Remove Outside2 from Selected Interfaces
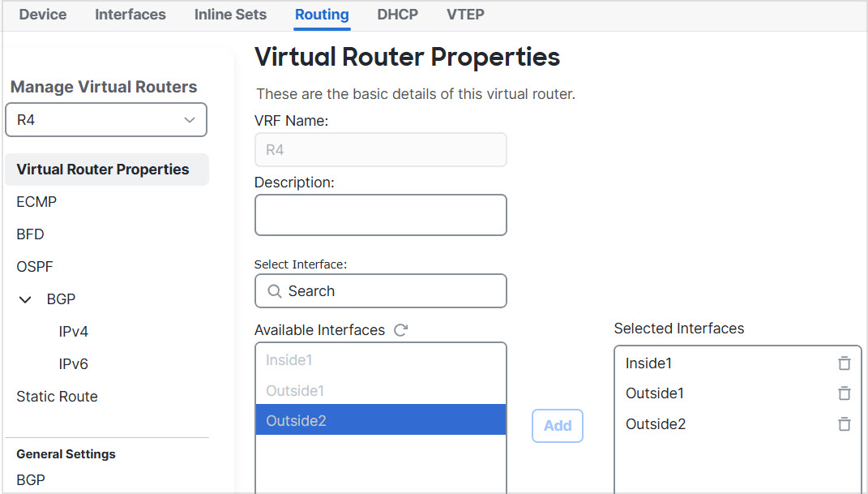This screenshot has width=868, height=494. click(x=844, y=424)
